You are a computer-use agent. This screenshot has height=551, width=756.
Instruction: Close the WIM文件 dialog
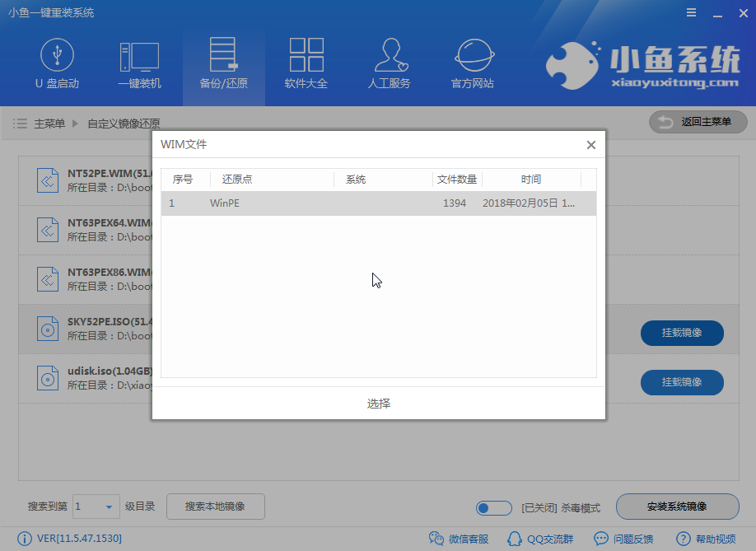590,145
